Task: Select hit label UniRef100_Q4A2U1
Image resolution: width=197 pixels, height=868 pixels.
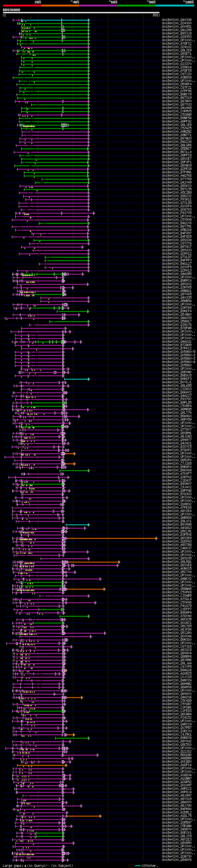Action: pyautogui.click(x=176, y=342)
